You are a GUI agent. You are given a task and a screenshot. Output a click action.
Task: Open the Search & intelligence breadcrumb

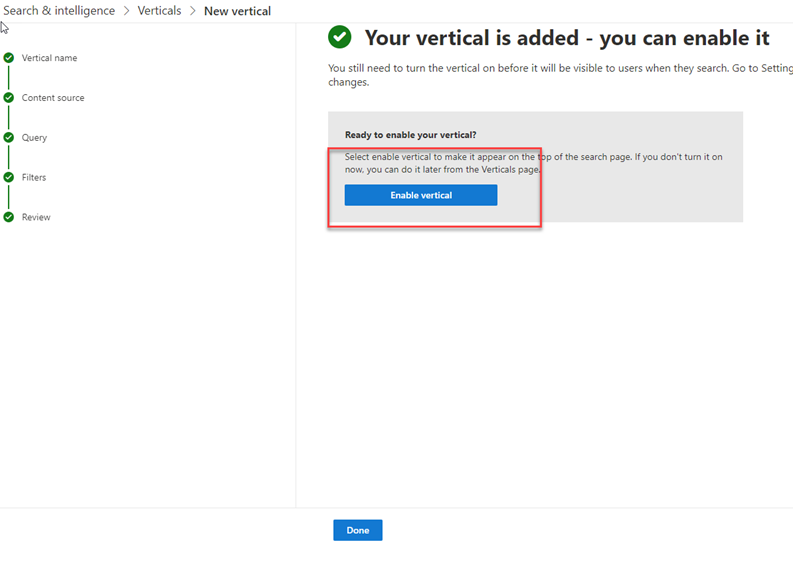click(x=59, y=11)
